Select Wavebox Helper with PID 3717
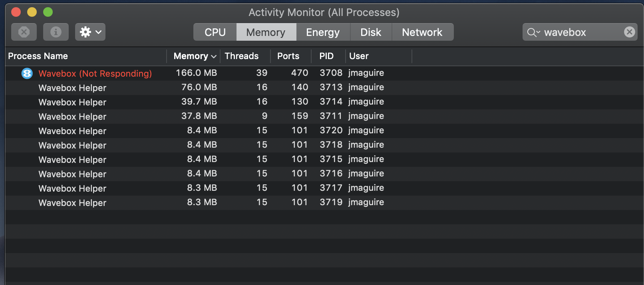The image size is (644, 285). [x=324, y=188]
